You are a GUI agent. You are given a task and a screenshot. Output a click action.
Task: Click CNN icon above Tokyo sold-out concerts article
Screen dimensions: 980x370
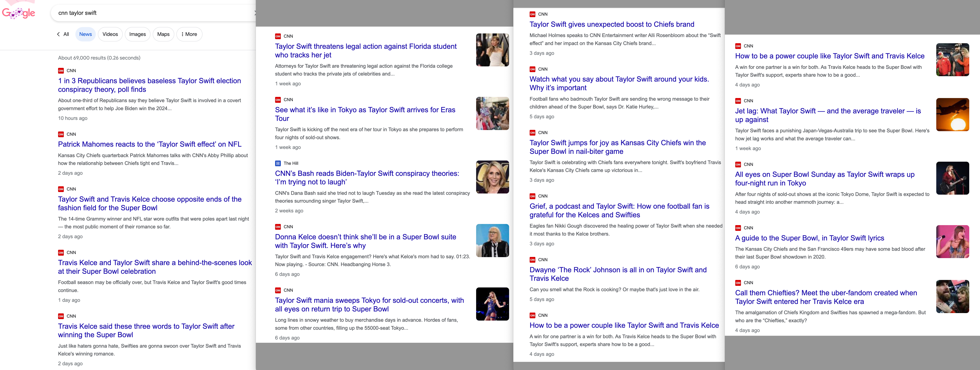pos(278,290)
